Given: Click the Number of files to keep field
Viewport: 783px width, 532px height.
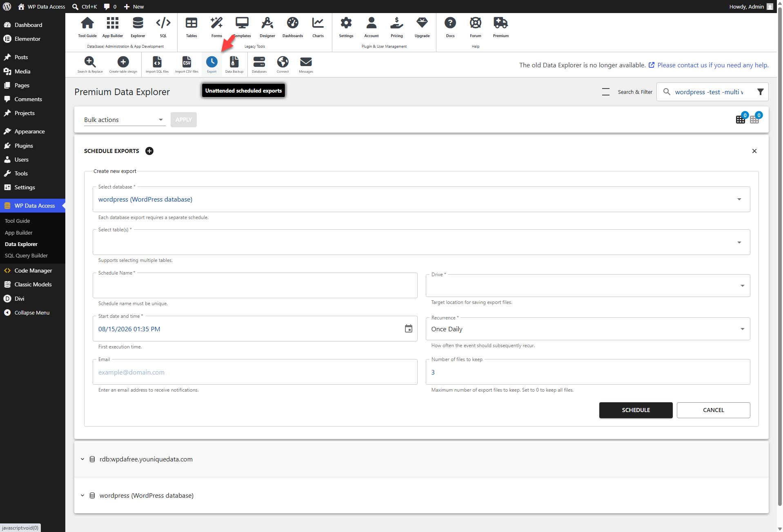Looking at the screenshot, I should click(x=588, y=372).
